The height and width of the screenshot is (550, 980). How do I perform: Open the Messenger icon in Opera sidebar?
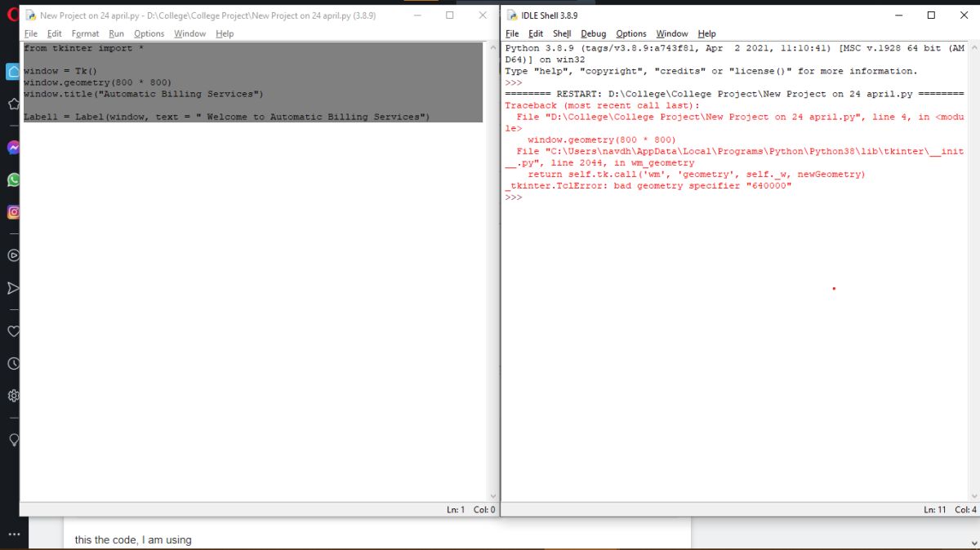(x=13, y=148)
